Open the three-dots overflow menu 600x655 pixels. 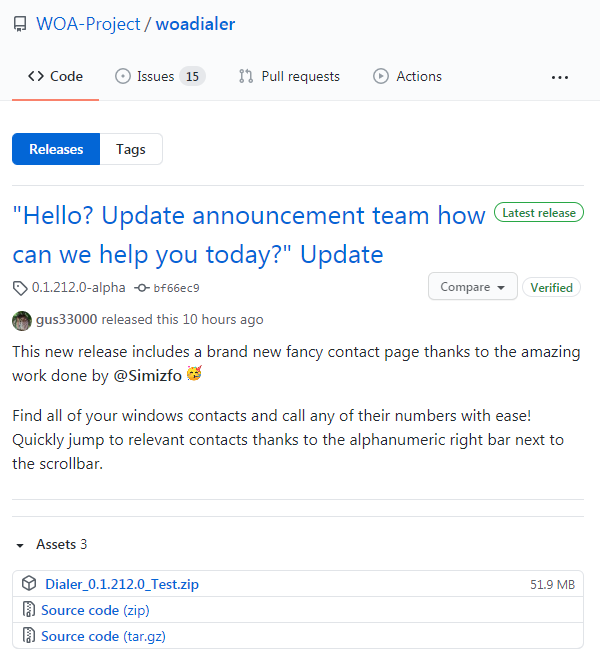click(x=560, y=77)
